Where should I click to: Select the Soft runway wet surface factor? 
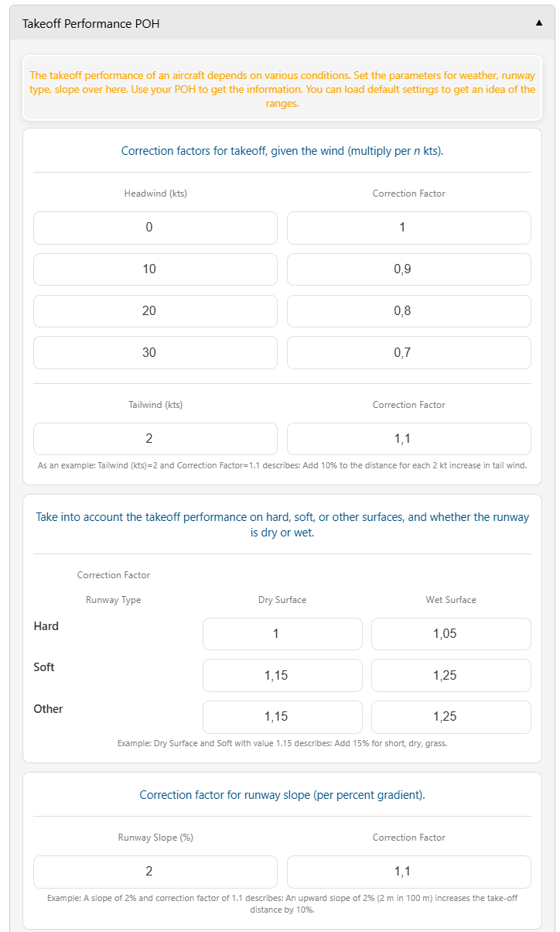451,675
